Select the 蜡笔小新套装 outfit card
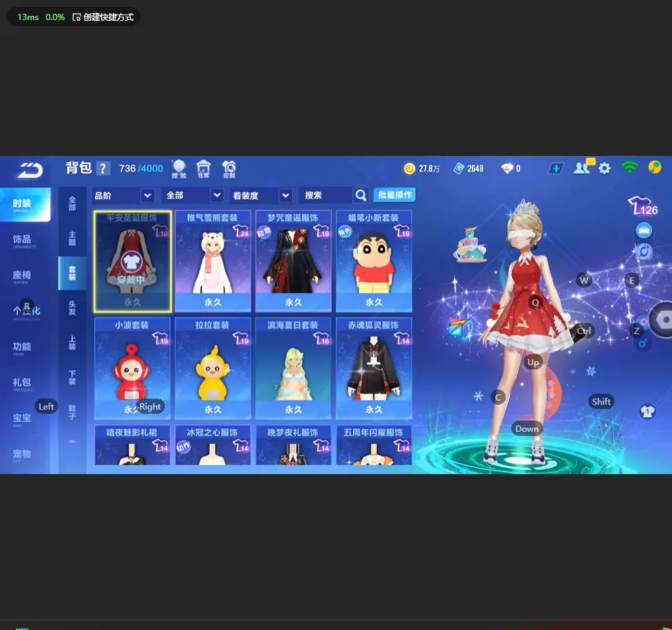 (373, 261)
